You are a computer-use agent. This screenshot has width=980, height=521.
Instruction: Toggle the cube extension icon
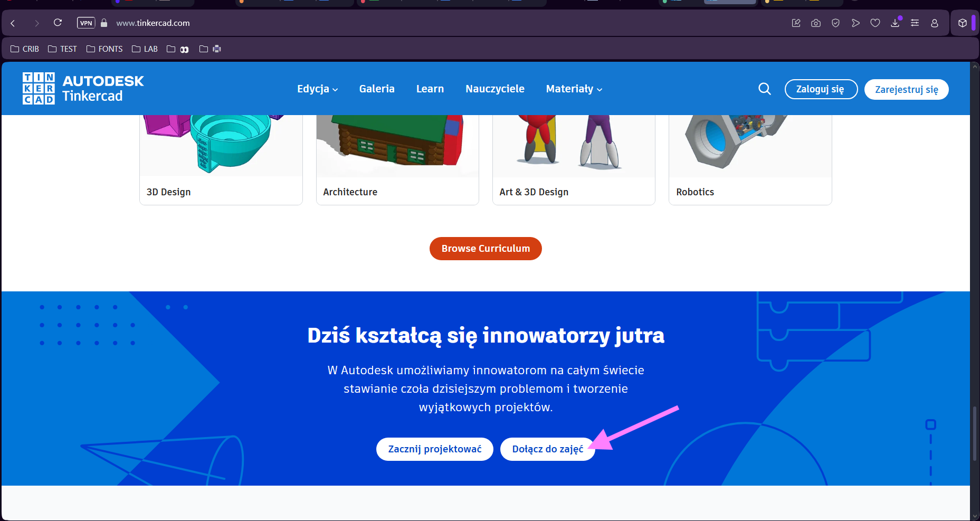962,23
